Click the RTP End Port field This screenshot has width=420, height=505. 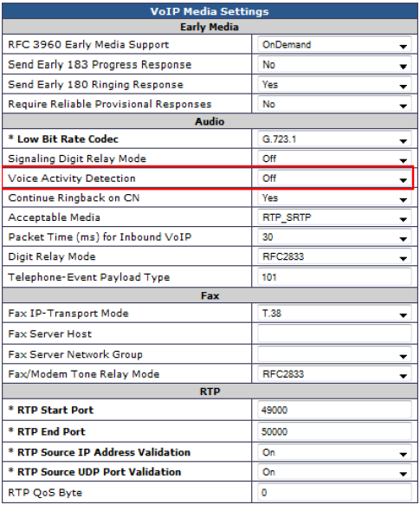(334, 431)
